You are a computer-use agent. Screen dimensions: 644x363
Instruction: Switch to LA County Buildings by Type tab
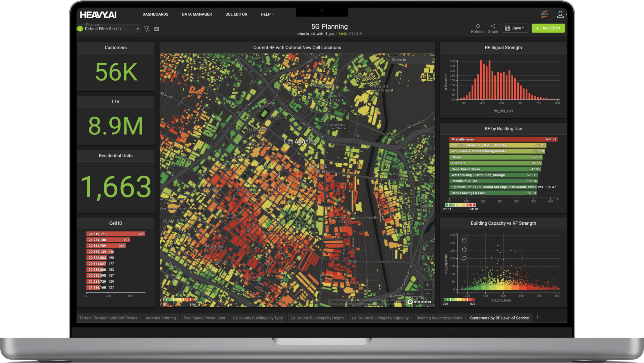point(258,318)
